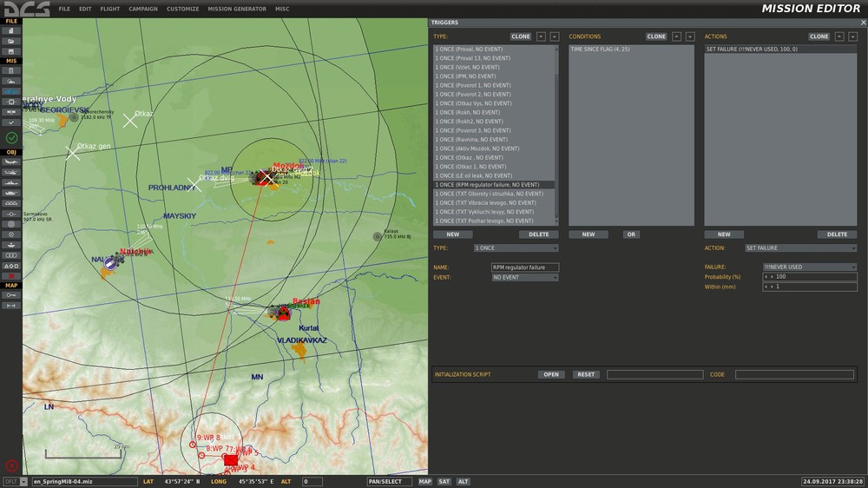The height and width of the screenshot is (488, 868).
Task: Select trigger "LE oil leak" in list
Action: coord(494,175)
